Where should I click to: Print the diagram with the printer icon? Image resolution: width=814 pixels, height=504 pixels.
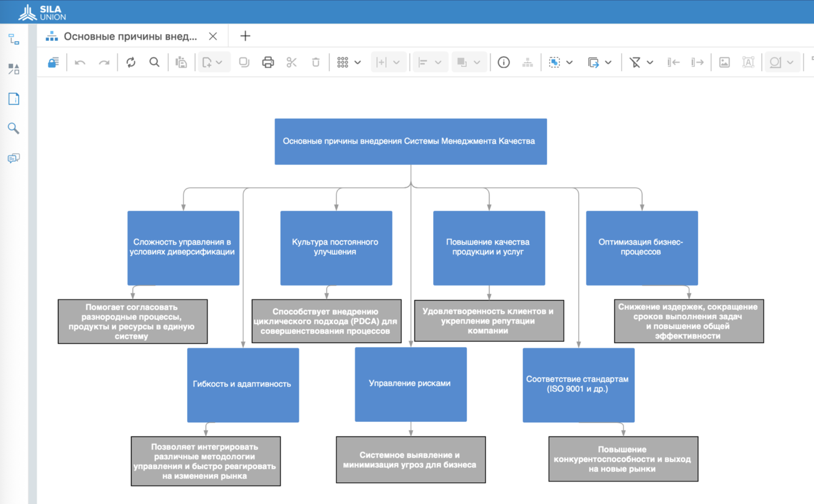(268, 62)
